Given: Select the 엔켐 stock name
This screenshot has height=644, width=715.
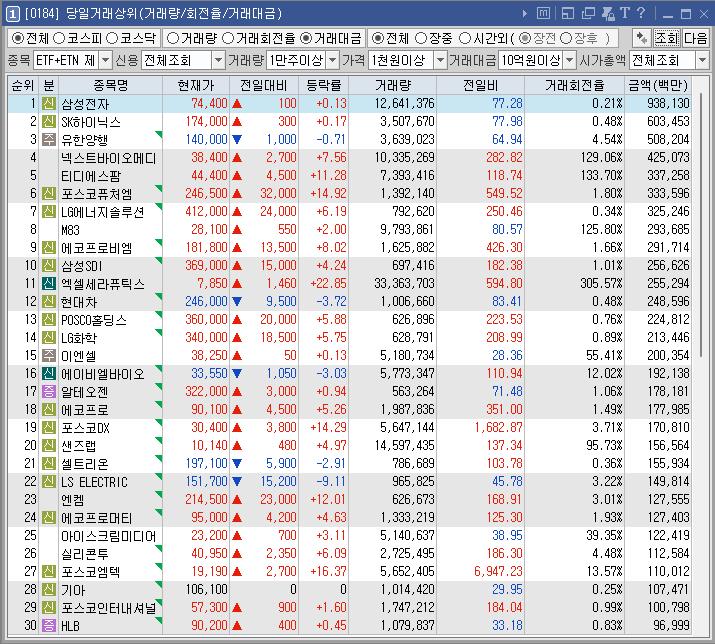Looking at the screenshot, I should [x=73, y=499].
